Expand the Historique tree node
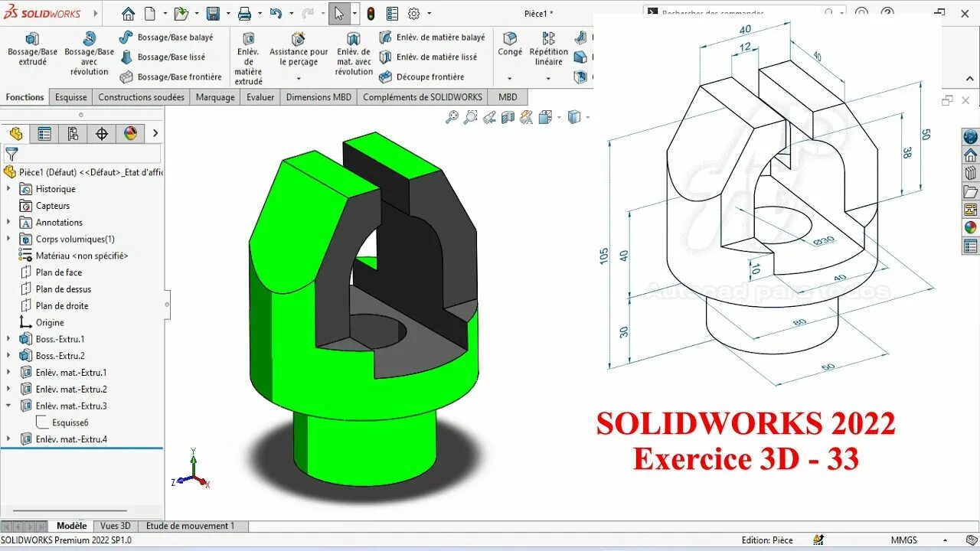The image size is (980, 551). coord(8,189)
